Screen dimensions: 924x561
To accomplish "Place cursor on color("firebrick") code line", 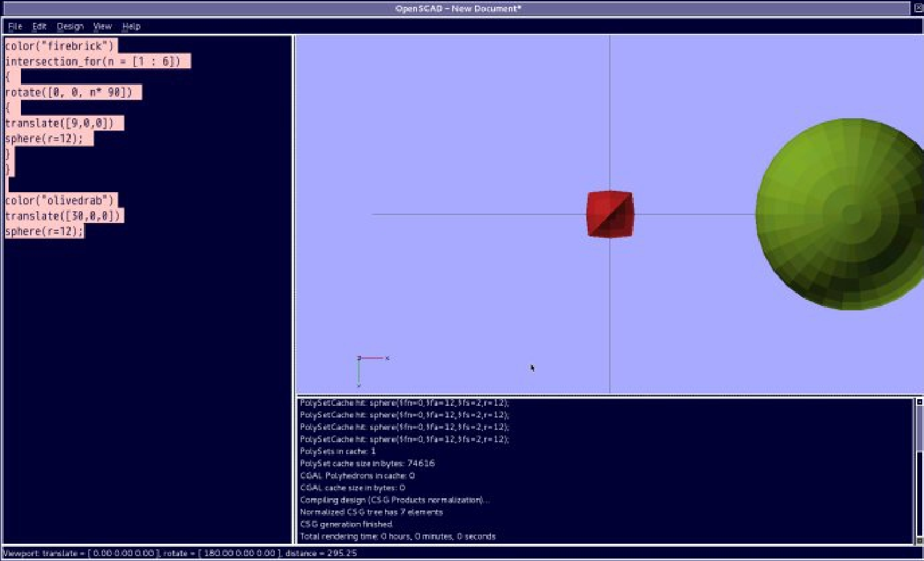I will click(x=60, y=46).
